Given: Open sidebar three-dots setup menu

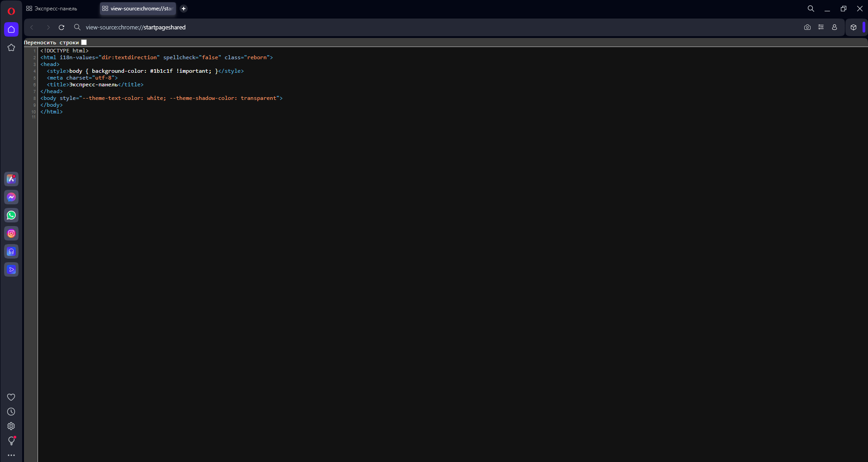Looking at the screenshot, I should (11, 455).
